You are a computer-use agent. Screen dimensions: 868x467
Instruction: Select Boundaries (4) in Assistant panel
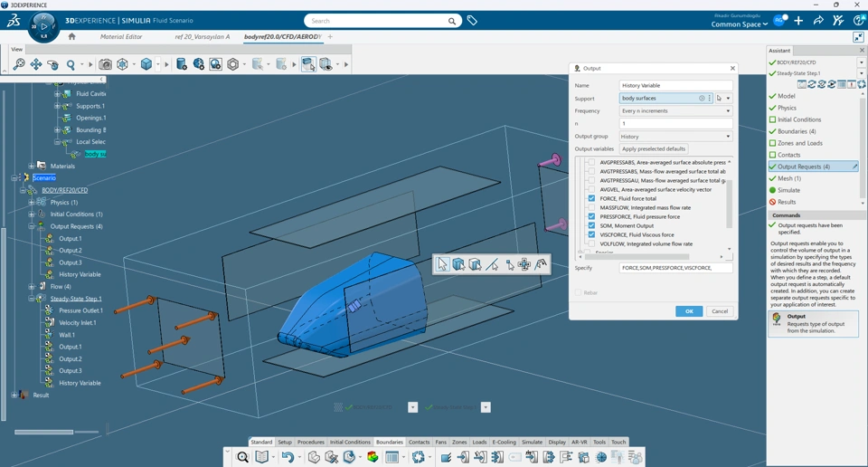point(796,131)
